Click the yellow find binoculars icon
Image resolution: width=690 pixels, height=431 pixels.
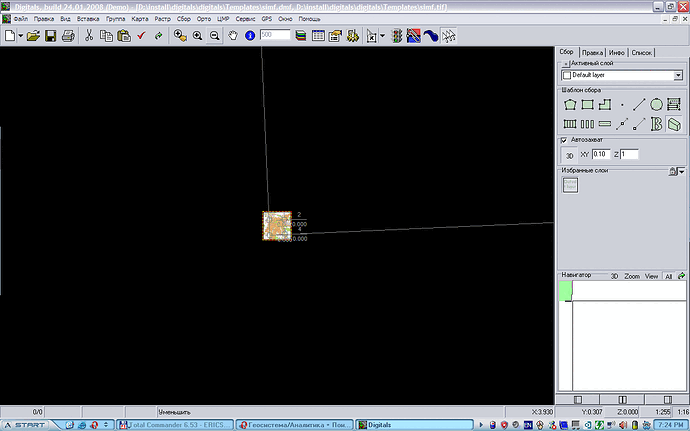click(352, 36)
